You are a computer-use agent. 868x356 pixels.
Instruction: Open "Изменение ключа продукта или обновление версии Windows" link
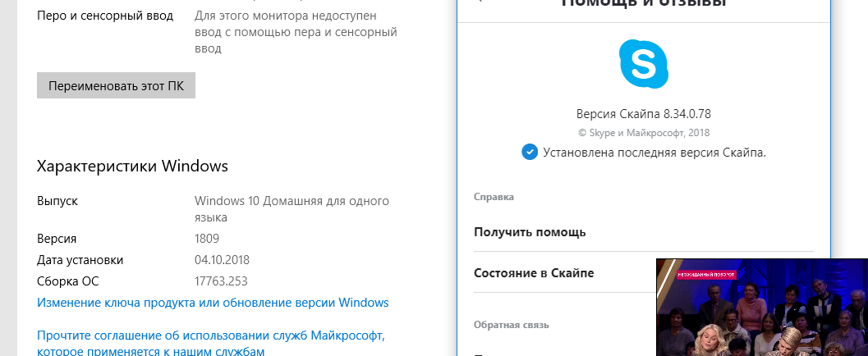(x=213, y=303)
